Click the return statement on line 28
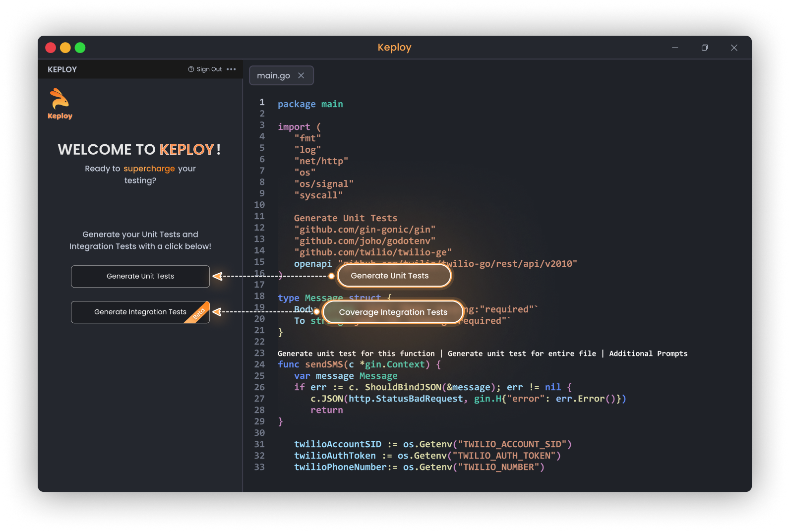Viewport: 790px width, 532px height. (x=327, y=410)
